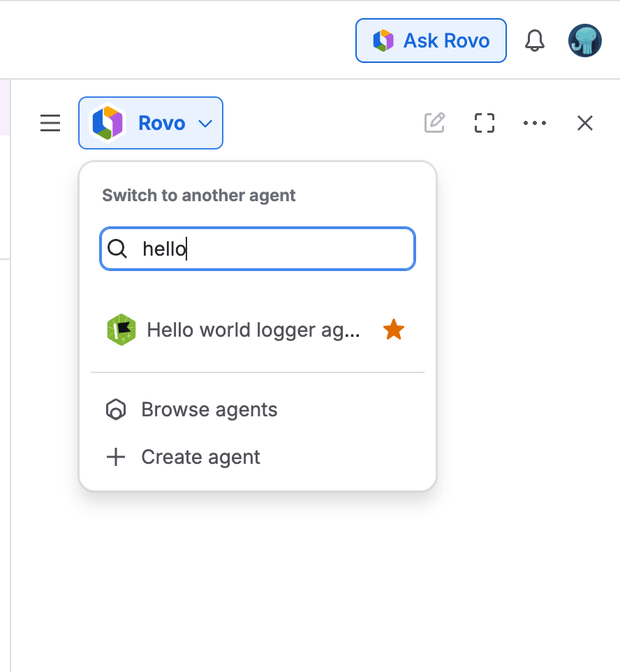
Task: Click the Rovo logo in Ask Rovo button
Action: pyautogui.click(x=383, y=41)
